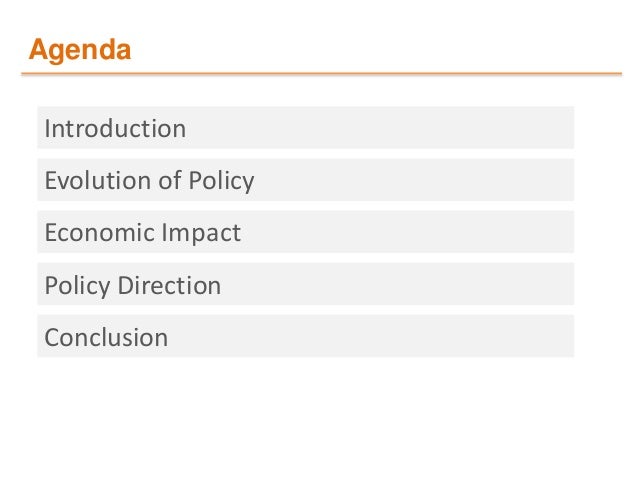Image resolution: width=638 pixels, height=479 pixels.
Task: Select the Economic Impact agenda item
Action: [306, 232]
